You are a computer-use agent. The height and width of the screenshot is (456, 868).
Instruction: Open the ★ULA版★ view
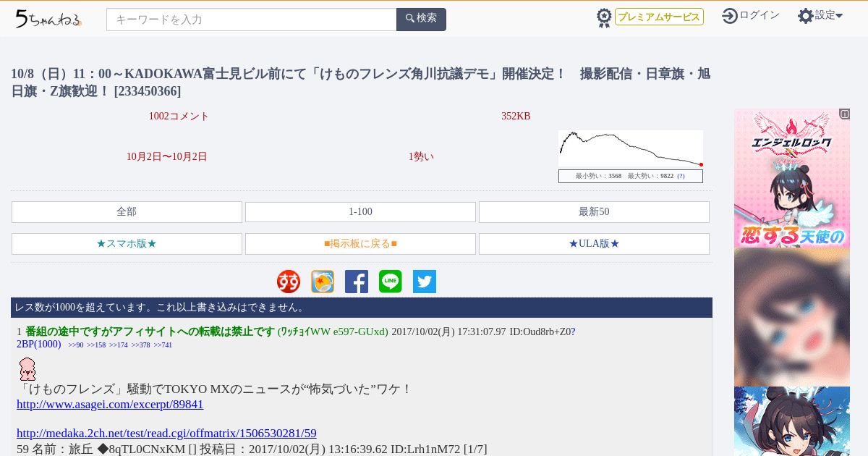[x=594, y=244]
